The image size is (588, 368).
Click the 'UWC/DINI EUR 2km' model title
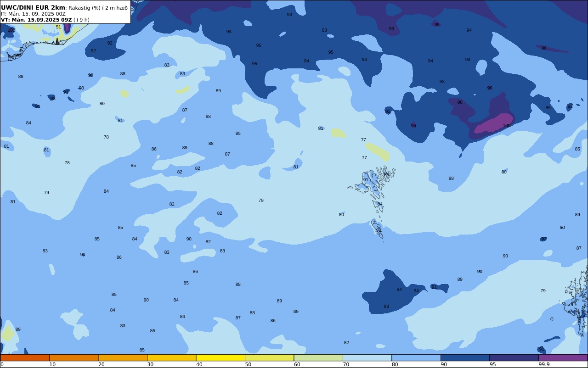pos(33,7)
